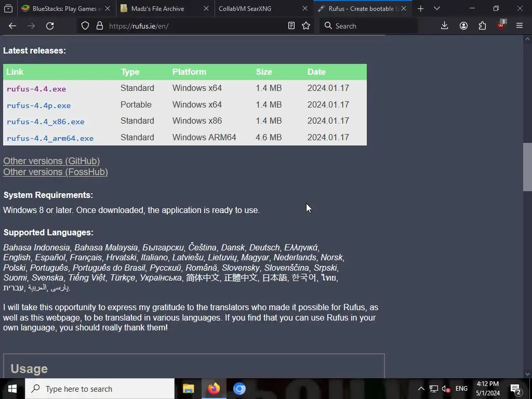Download rufus-4.4_x86.exe
532x399 pixels.
pyautogui.click(x=46, y=122)
